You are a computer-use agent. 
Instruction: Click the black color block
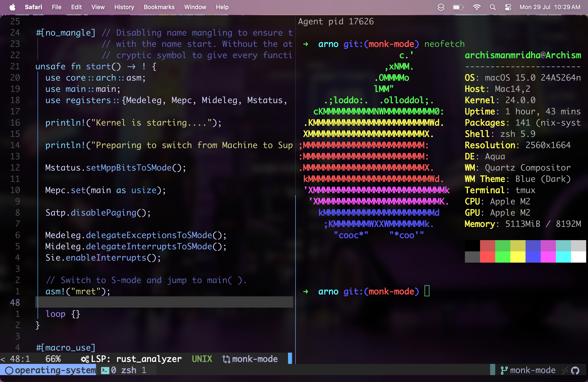click(x=472, y=246)
